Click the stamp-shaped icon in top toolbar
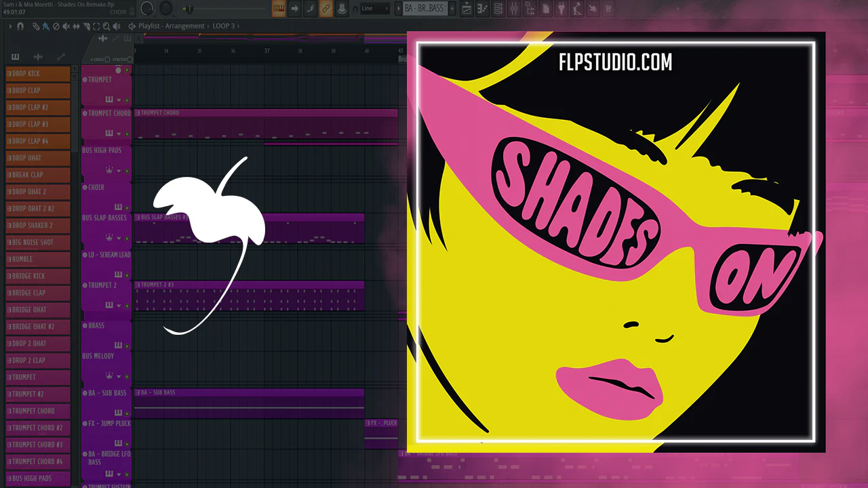 coord(342,8)
